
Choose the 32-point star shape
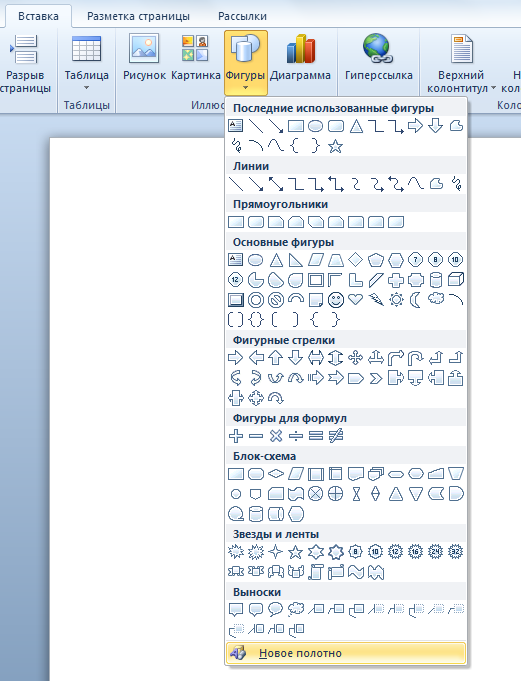tap(456, 552)
